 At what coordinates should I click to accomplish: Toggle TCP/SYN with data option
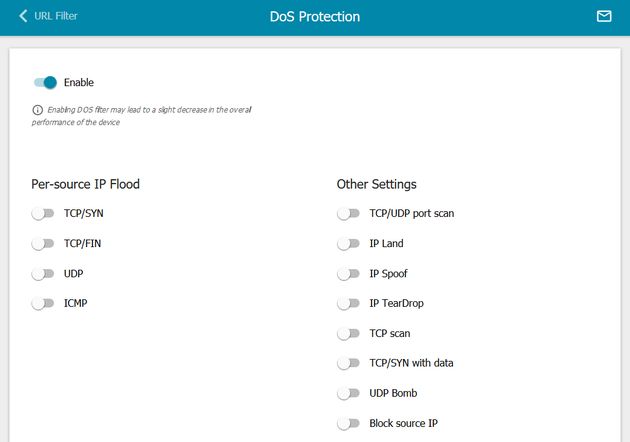[348, 363]
